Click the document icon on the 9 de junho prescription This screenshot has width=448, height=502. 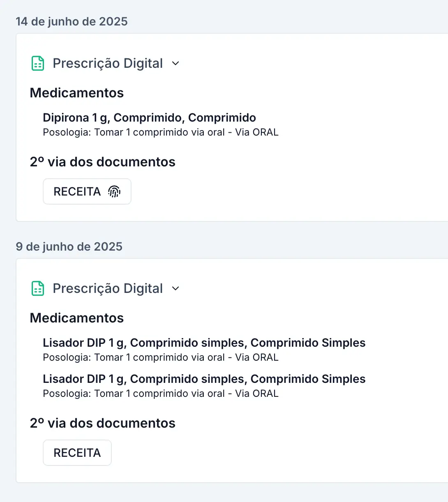[x=38, y=289]
